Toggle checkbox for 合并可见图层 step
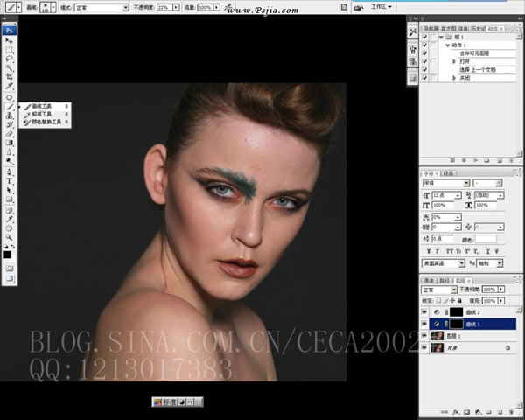This screenshot has width=525, height=420. (x=424, y=53)
